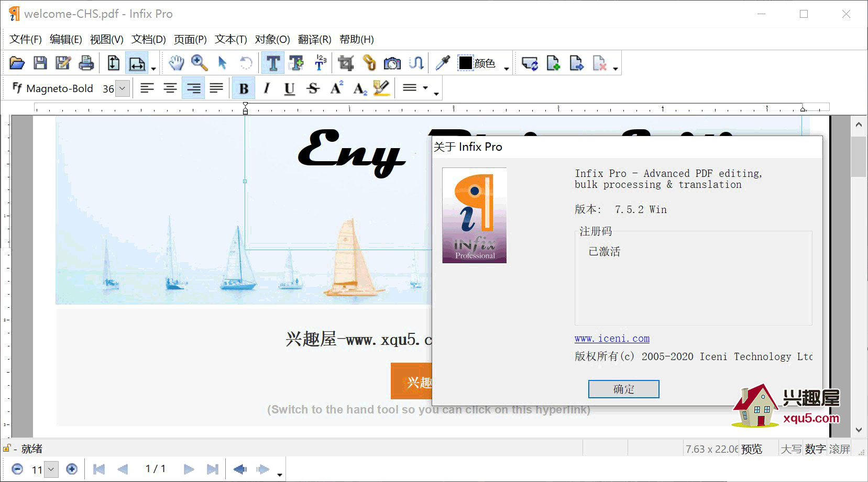868x482 pixels.
Task: Click the extract page icon with blue arrow
Action: tap(576, 63)
